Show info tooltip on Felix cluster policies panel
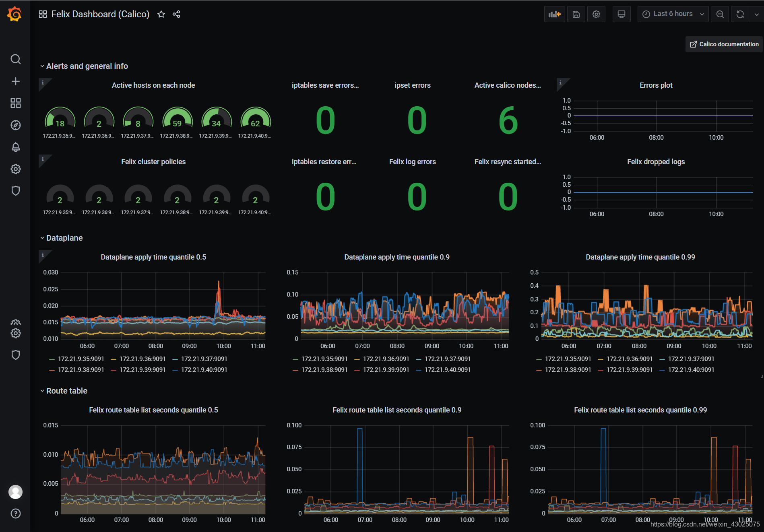 tap(43, 159)
